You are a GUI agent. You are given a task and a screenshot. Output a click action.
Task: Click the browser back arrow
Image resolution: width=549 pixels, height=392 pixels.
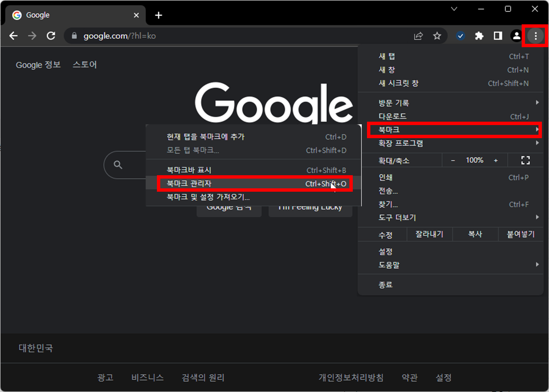13,36
